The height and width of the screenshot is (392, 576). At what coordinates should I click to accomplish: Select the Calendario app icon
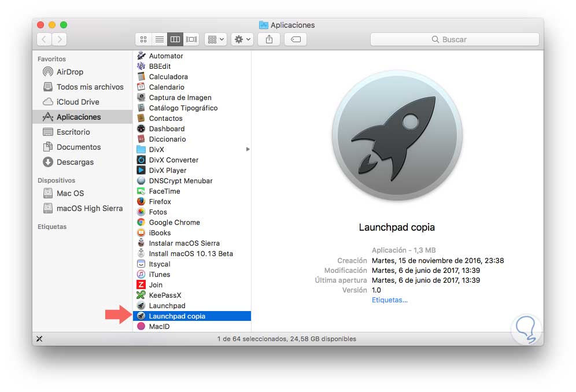coord(141,87)
